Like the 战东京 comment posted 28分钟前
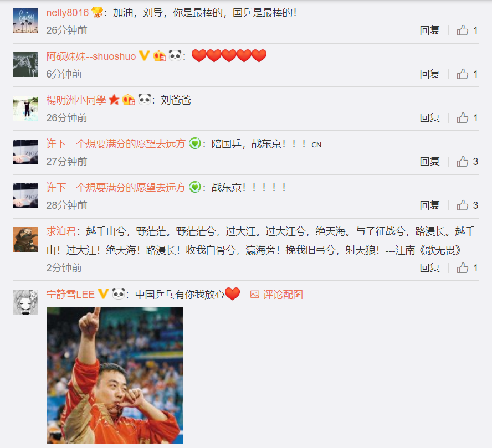This screenshot has width=492, height=448. [x=463, y=205]
